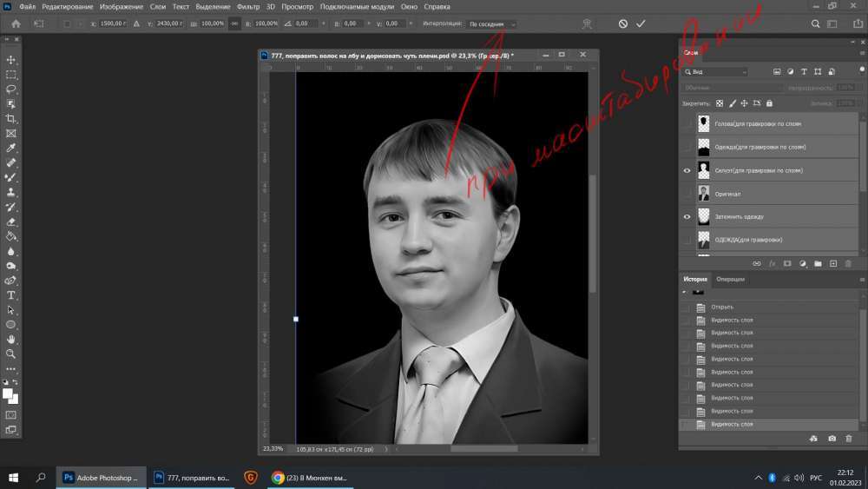868x489 pixels.
Task: Hide the Силуэт layer using eye icon
Action: click(x=687, y=170)
